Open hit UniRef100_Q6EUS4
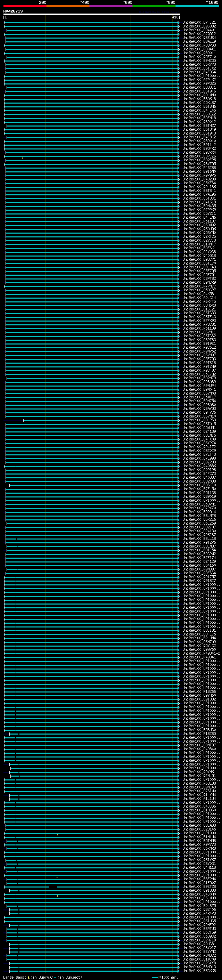This screenshot has width=222, height=980. (199, 38)
